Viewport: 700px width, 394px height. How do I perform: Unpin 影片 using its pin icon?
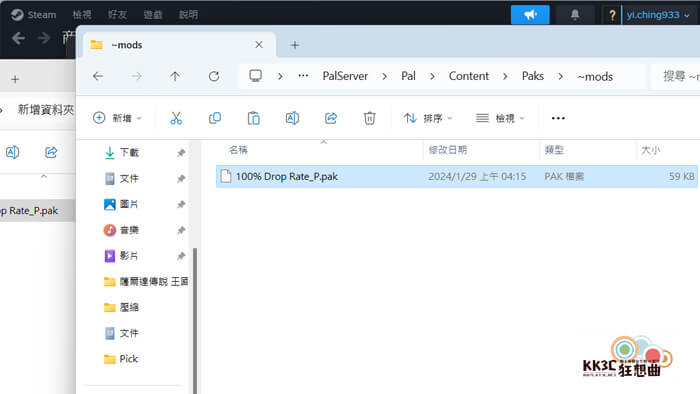point(181,256)
